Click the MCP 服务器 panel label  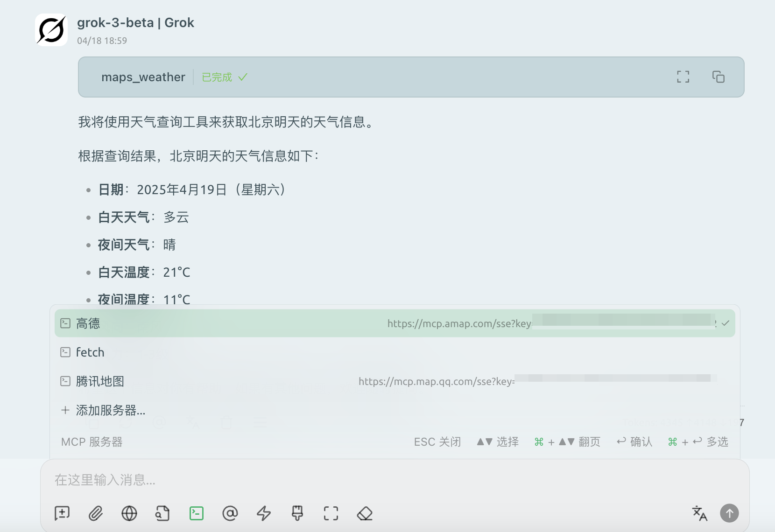[x=92, y=442]
